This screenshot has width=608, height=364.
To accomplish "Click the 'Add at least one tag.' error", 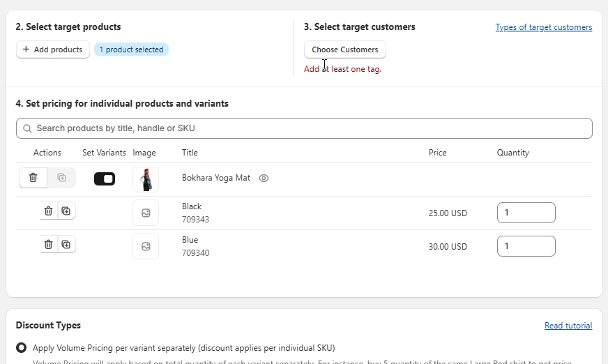I will coord(343,69).
